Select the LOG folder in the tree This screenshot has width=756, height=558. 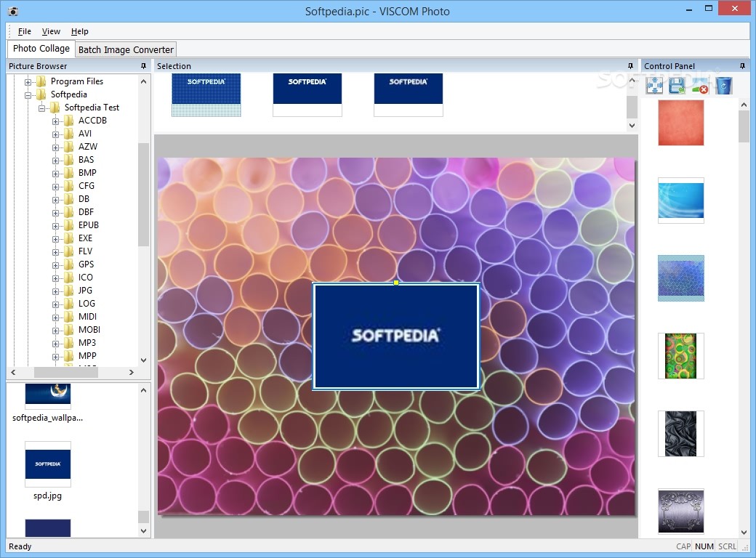pyautogui.click(x=87, y=303)
